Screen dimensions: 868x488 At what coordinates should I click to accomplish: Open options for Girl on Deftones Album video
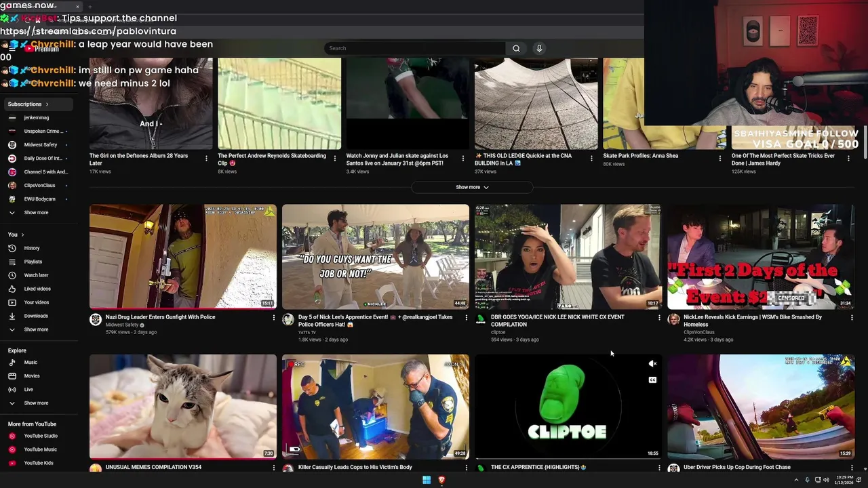click(206, 159)
